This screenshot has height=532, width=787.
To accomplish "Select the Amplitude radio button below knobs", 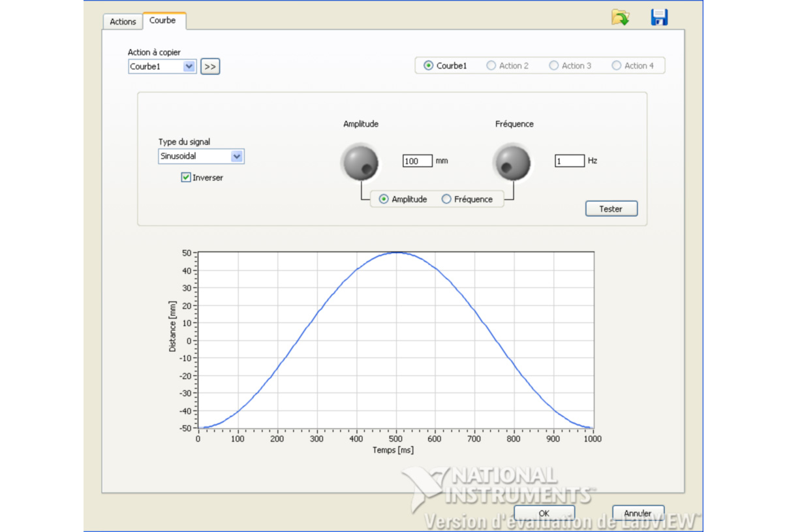I will coord(384,199).
